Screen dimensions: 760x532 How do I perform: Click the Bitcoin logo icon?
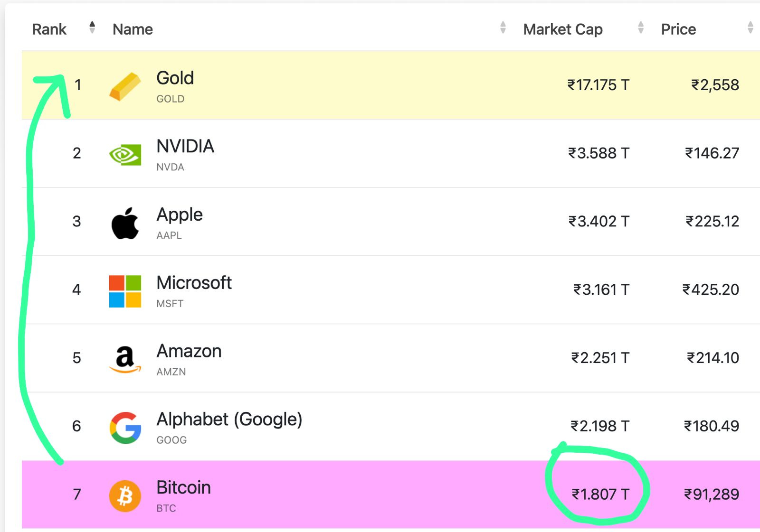(125, 496)
